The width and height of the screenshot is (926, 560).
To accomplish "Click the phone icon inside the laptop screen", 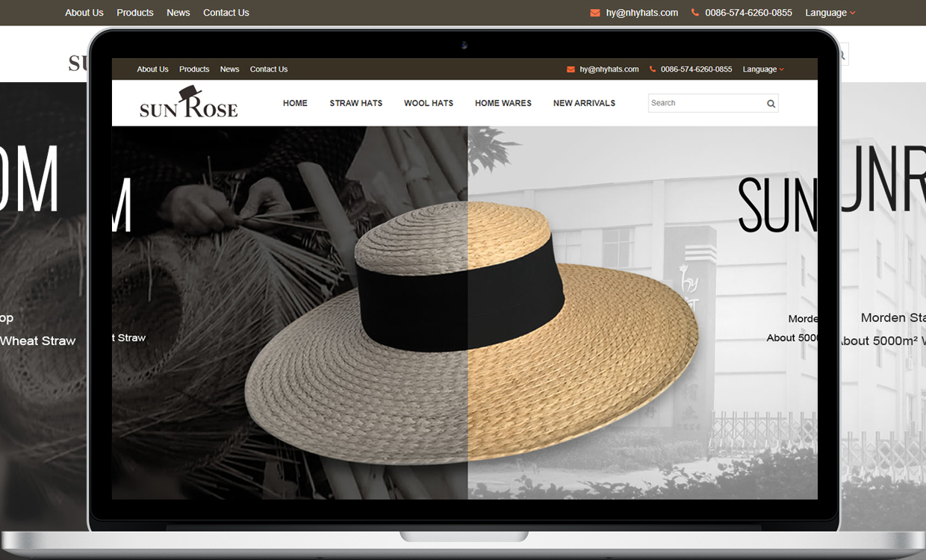I will tap(653, 69).
